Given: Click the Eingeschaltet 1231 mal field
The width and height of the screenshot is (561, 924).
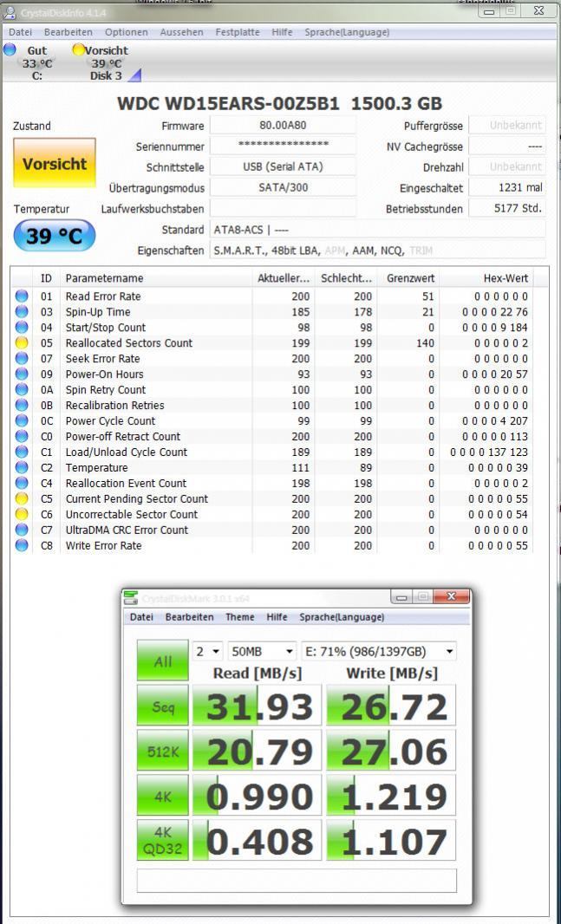Looking at the screenshot, I should click(507, 187).
